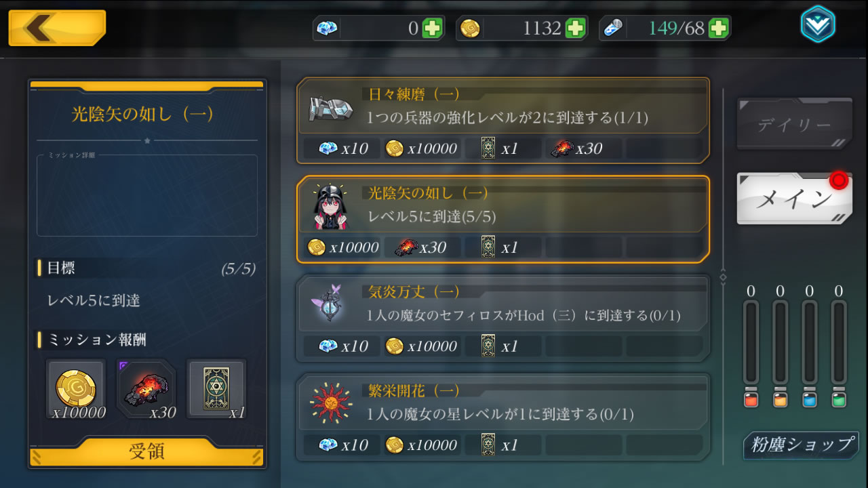This screenshot has height=488, width=868.
Task: Claim reward with the 受領 button
Action: pos(147,452)
